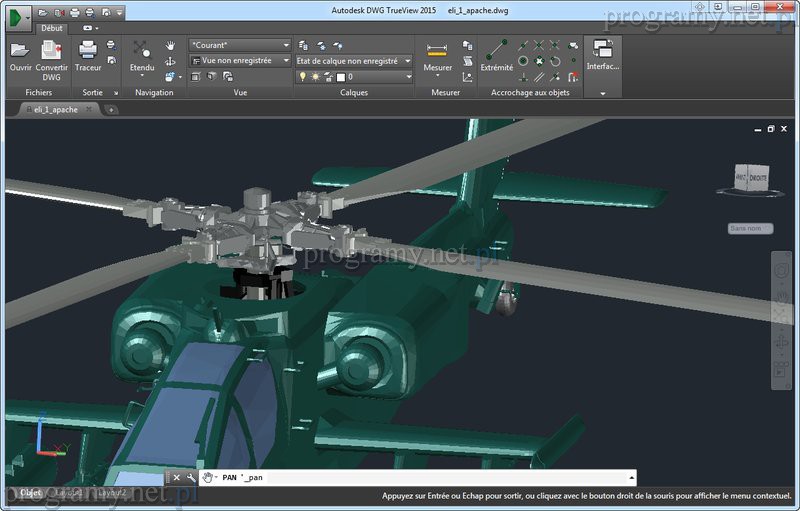Viewport: 800px width, 511px height.
Task: Switch to the Début ribbon tab
Action: pos(51,29)
